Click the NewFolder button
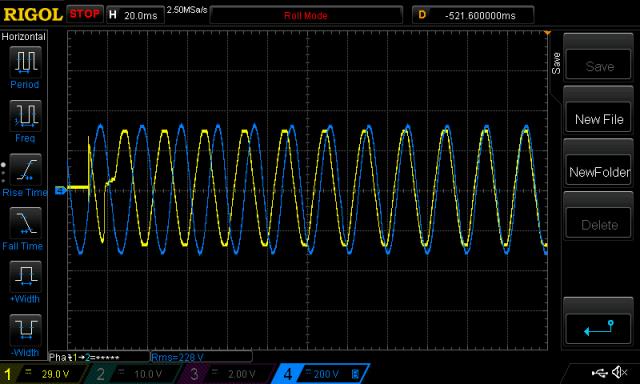Viewport: 640px width, 384px height. [598, 171]
